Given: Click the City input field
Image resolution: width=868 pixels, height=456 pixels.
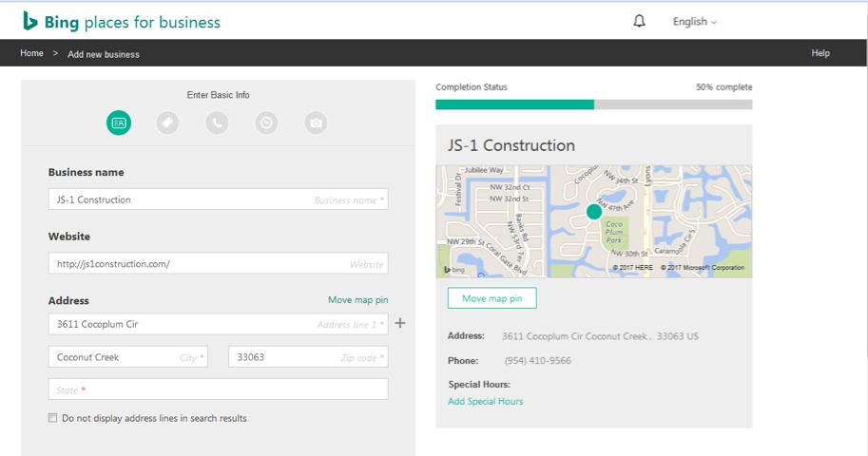Looking at the screenshot, I should click(x=128, y=357).
